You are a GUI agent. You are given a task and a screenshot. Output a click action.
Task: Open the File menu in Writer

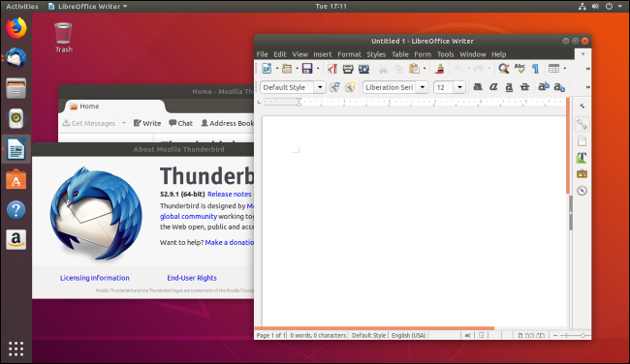tap(262, 54)
